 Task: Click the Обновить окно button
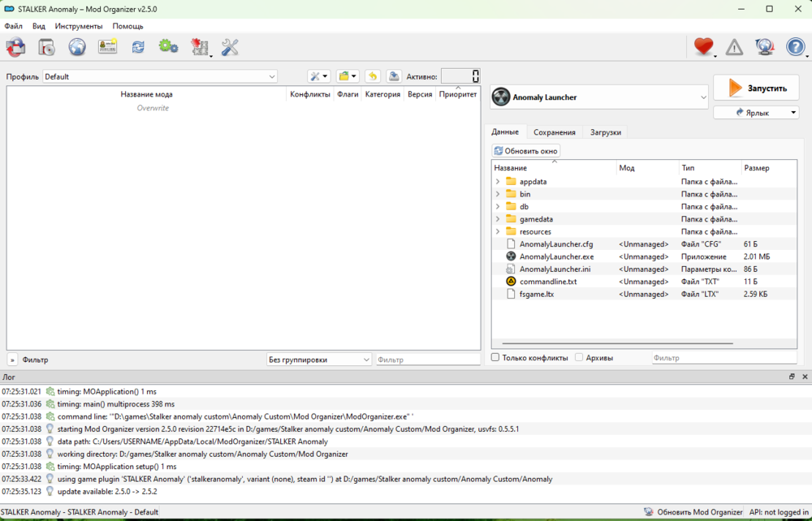526,151
